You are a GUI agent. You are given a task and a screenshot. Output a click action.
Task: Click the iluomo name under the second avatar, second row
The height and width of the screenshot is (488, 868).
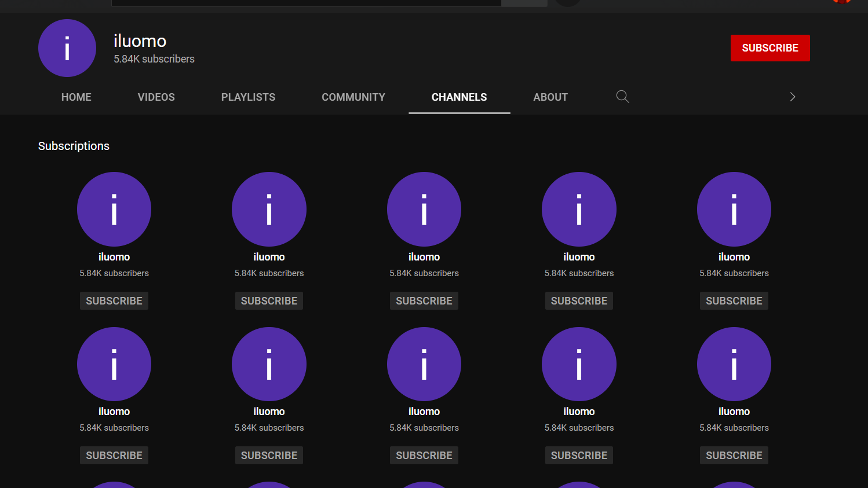[269, 412]
